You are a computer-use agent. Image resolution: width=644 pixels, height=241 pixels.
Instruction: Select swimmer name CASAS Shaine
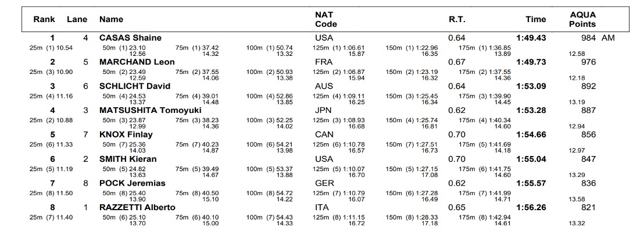pos(130,38)
